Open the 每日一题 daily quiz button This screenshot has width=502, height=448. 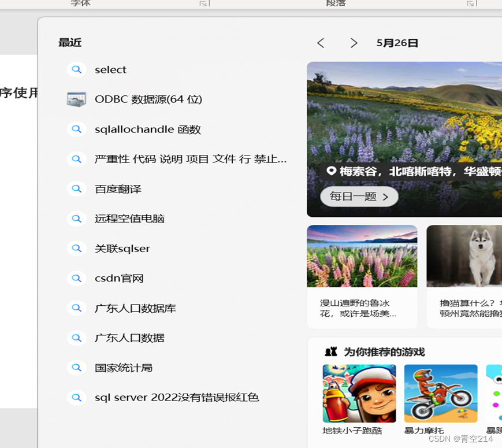pos(359,197)
